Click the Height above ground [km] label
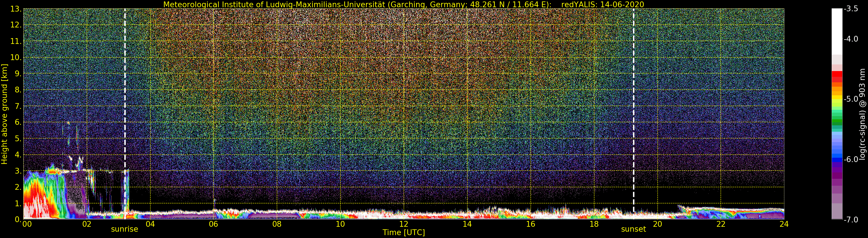This screenshot has width=868, height=238. [4, 114]
